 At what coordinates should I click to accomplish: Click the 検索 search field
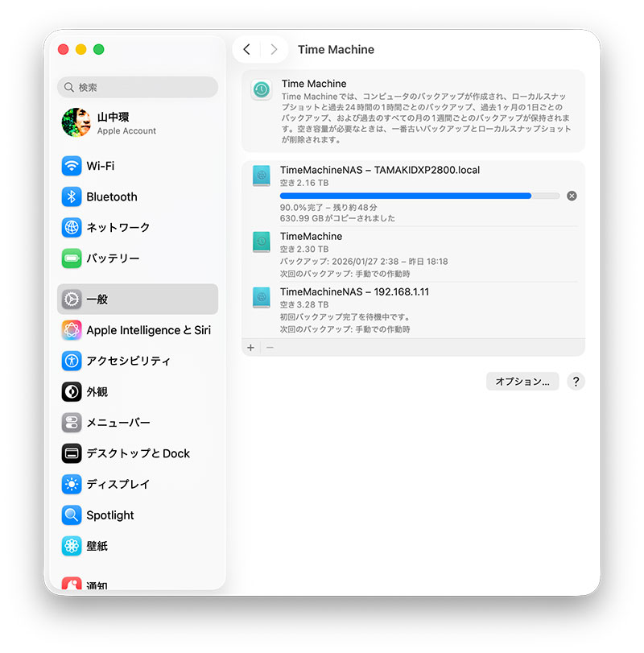coord(138,87)
